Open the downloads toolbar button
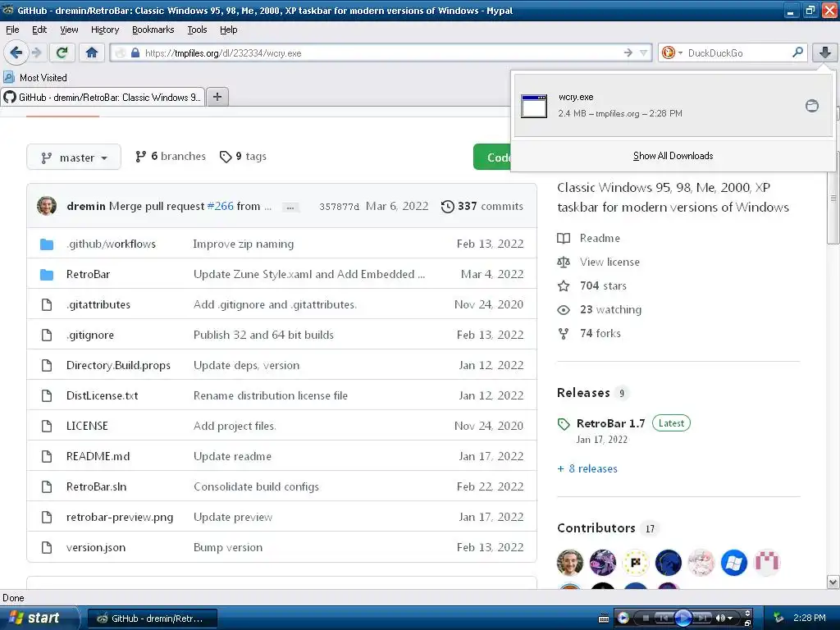Screen dimensions: 840x630 click(x=825, y=52)
